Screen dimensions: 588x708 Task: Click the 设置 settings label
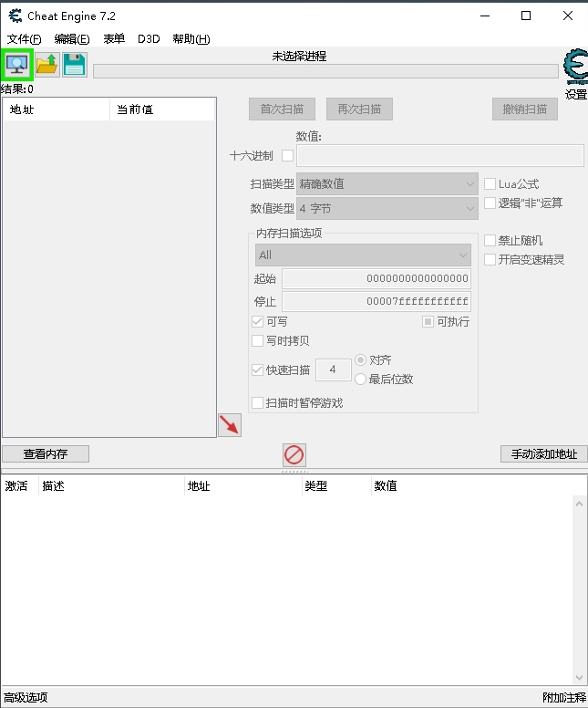[576, 94]
